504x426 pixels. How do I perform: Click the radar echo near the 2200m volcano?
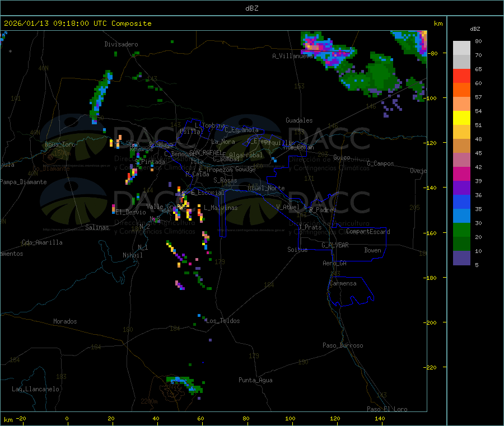coord(185,384)
